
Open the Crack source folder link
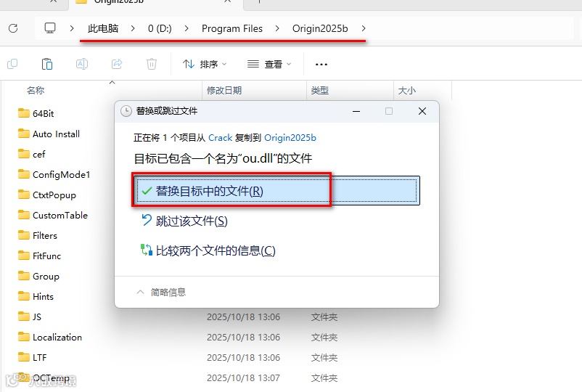point(220,138)
